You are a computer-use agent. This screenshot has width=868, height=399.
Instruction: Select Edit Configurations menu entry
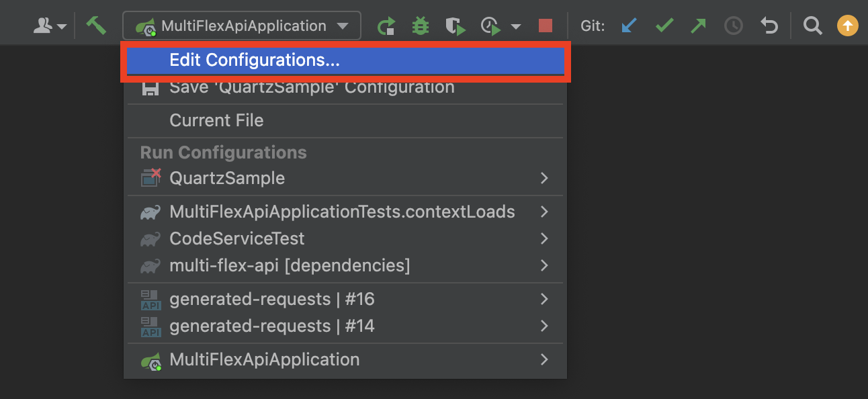point(345,60)
